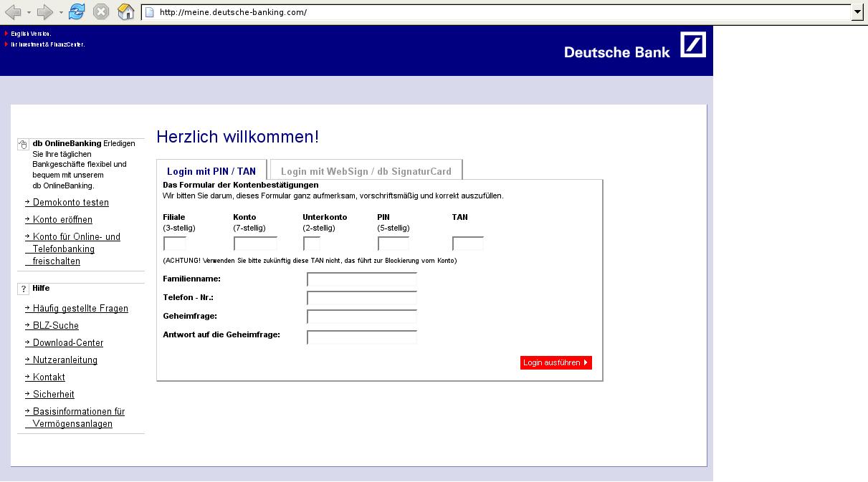
Task: Open Ihr Investment & FinanzCenter link
Action: tap(47, 44)
